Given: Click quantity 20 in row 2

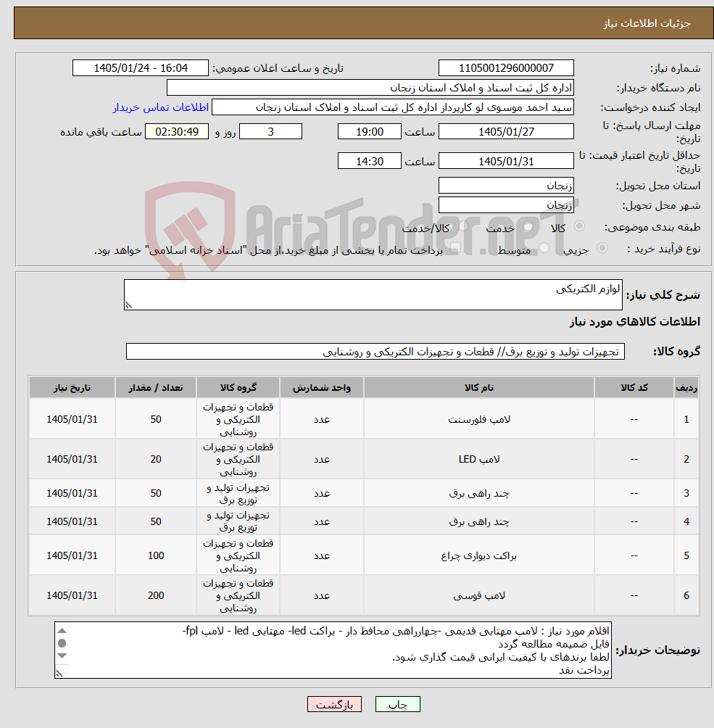Looking at the screenshot, I should point(156,459).
